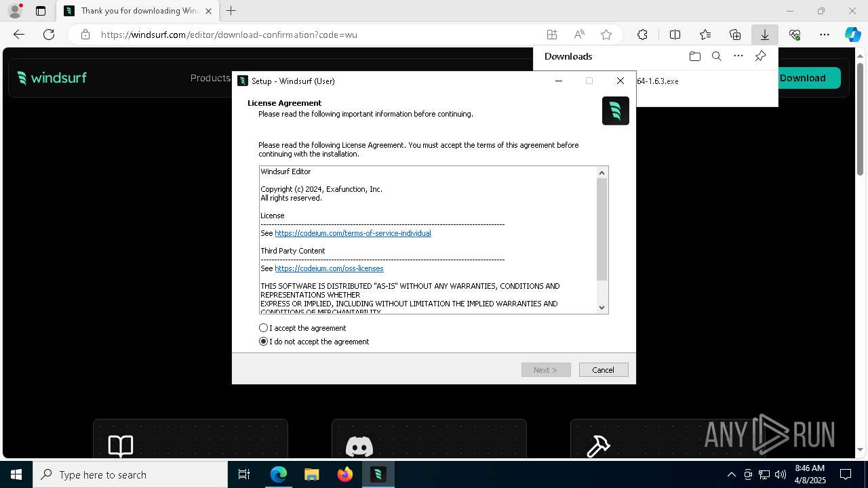Click the hammer card icon
This screenshot has height=488, width=868.
click(598, 446)
